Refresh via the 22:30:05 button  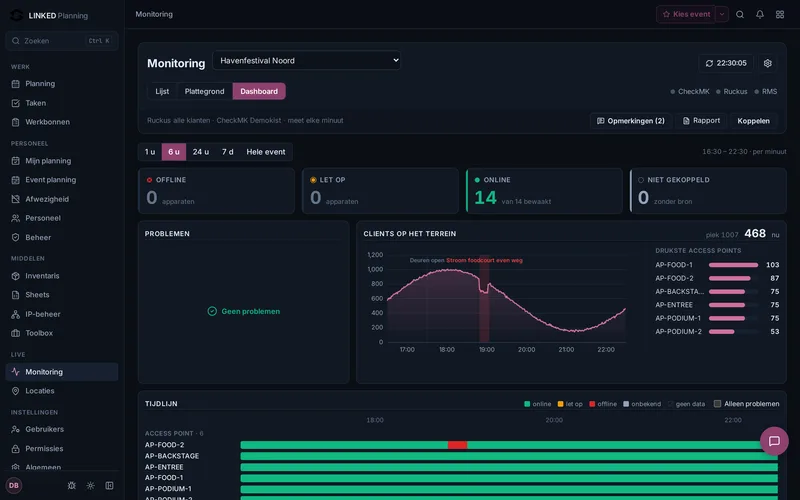[726, 63]
